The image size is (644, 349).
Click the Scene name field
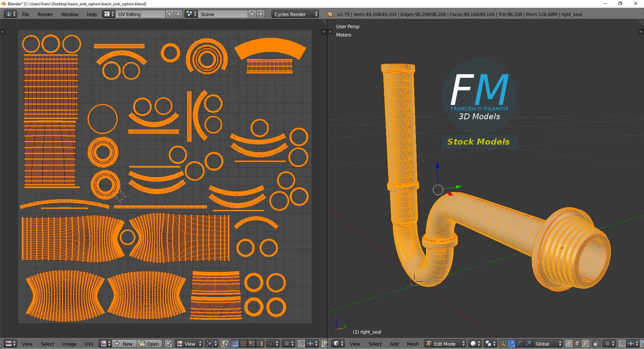223,14
